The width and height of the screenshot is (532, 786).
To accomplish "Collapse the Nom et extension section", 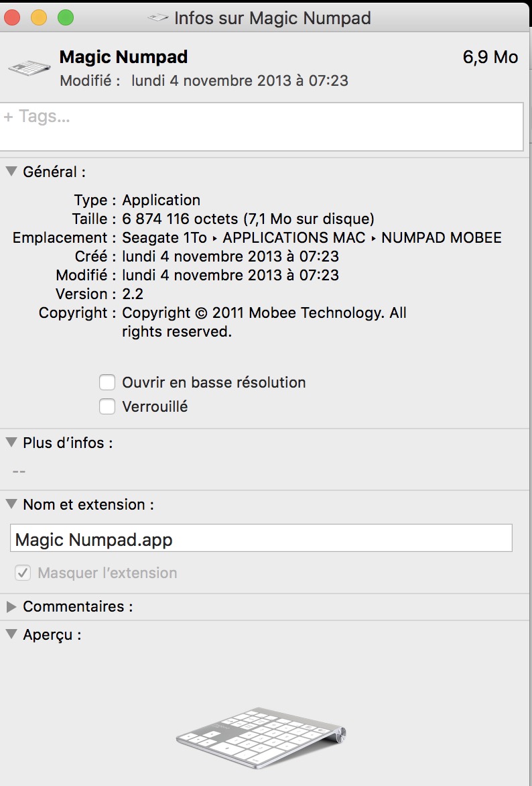I will [11, 504].
